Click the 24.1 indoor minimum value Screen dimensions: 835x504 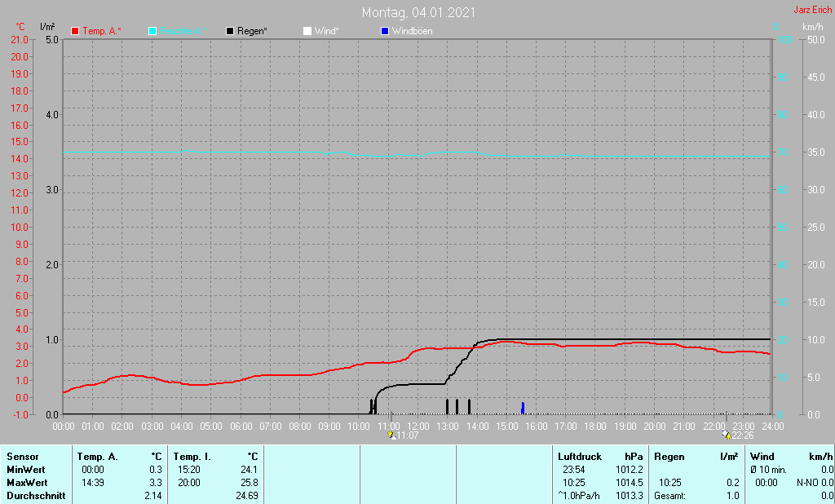click(x=250, y=470)
